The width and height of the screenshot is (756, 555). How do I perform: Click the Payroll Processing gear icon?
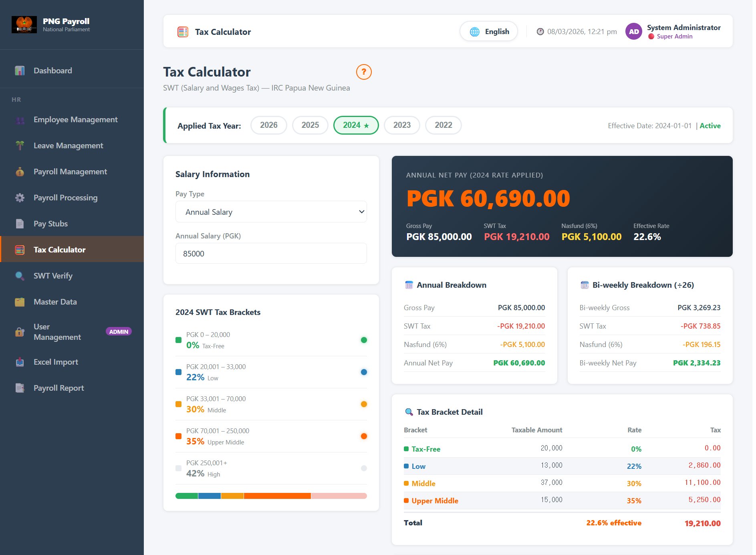(x=20, y=198)
